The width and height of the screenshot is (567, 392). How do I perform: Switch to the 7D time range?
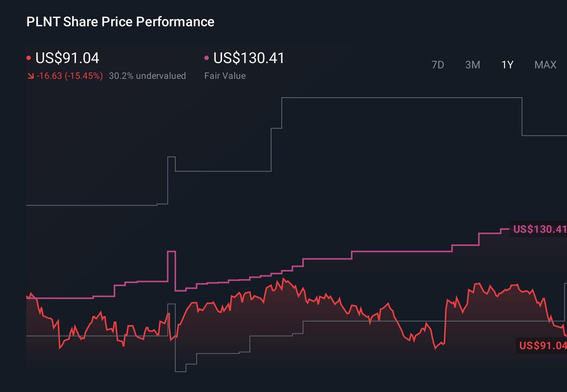click(438, 65)
